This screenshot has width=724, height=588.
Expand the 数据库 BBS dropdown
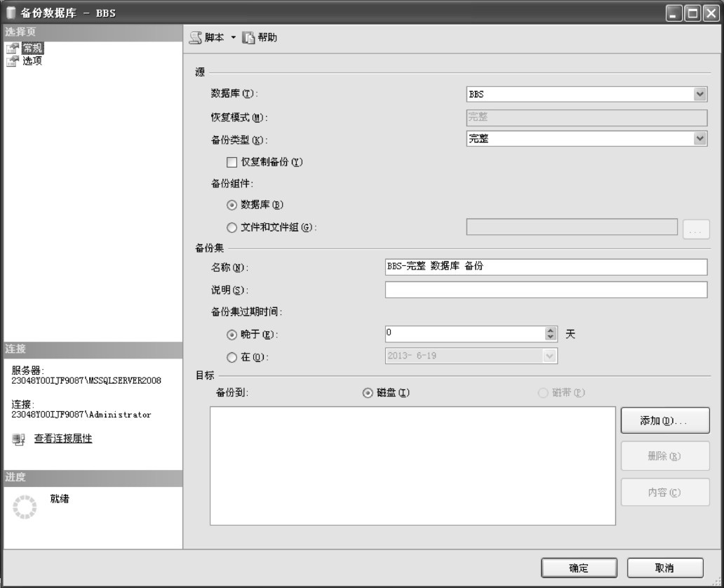point(699,94)
